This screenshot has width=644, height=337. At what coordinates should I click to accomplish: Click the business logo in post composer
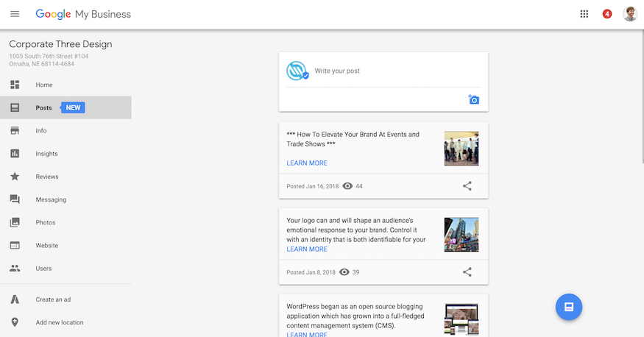pyautogui.click(x=297, y=71)
